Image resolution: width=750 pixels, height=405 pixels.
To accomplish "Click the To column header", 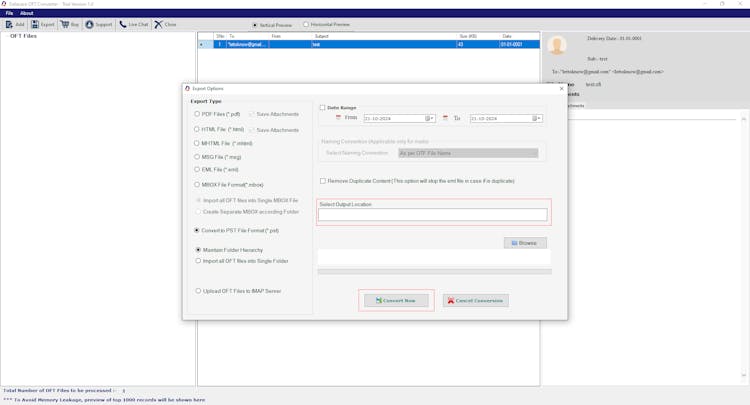I will tap(247, 36).
